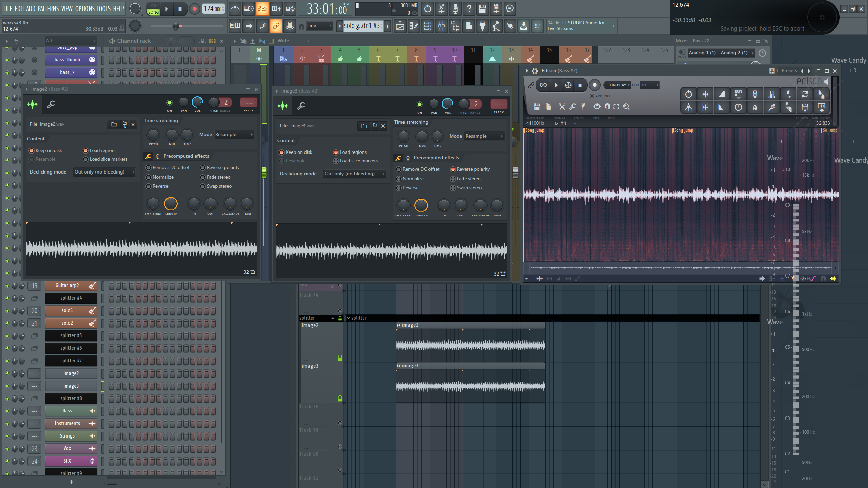Open the FILE menu
The height and width of the screenshot is (488, 868).
pyautogui.click(x=8, y=9)
